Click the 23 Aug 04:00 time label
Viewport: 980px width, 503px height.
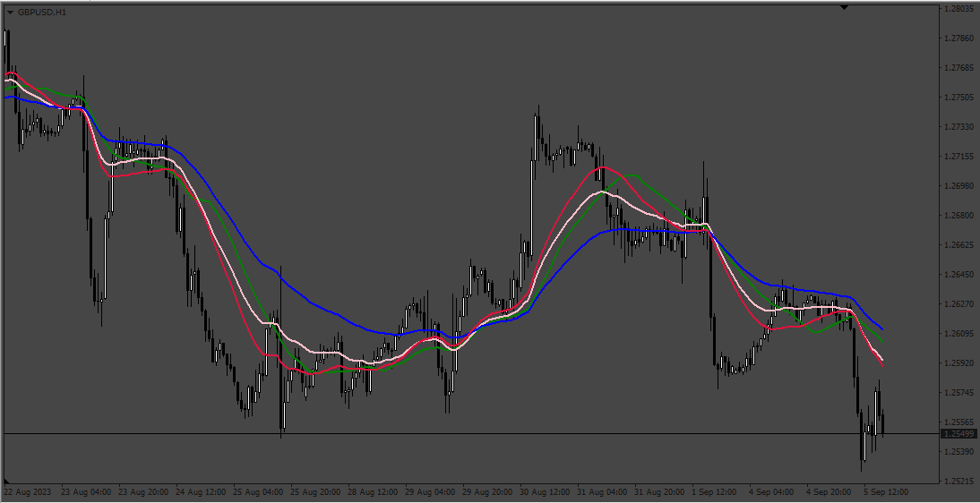click(86, 491)
